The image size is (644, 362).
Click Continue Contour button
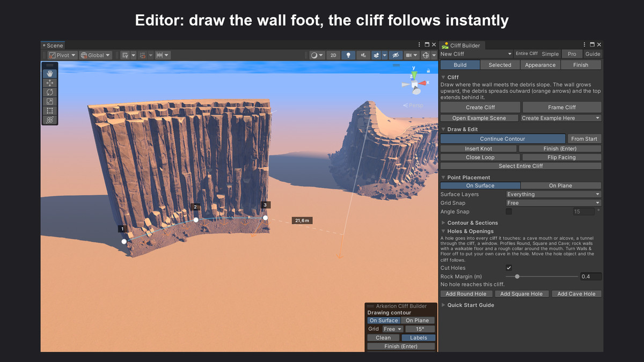[x=503, y=139]
